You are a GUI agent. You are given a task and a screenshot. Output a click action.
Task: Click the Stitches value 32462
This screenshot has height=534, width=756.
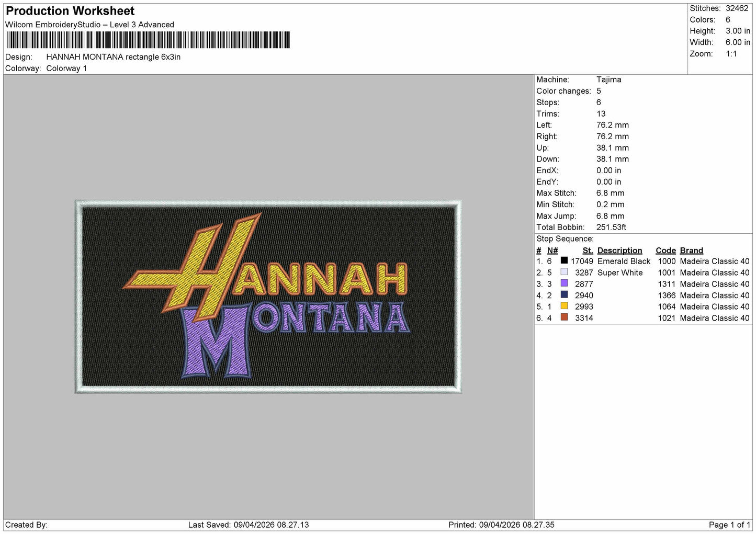pyautogui.click(x=737, y=8)
